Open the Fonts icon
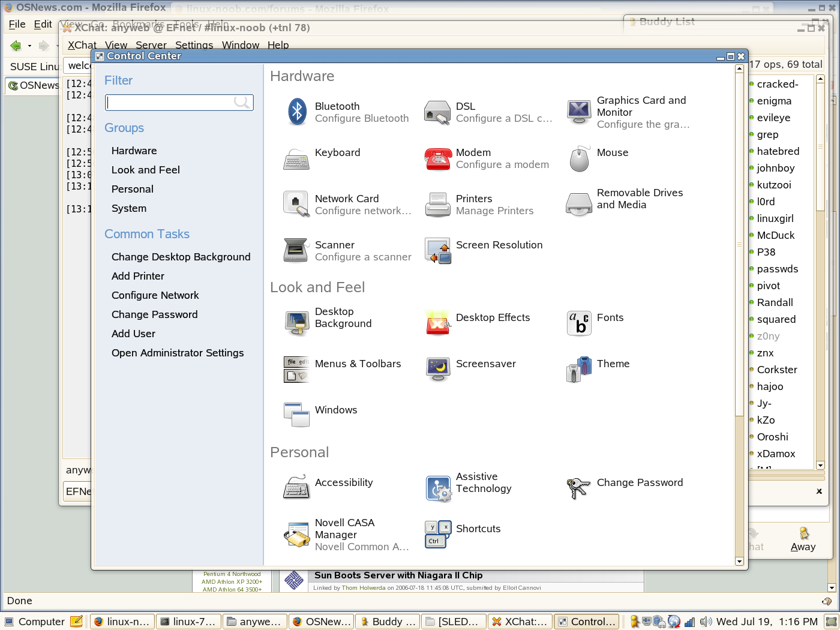The image size is (840, 630). click(x=578, y=323)
